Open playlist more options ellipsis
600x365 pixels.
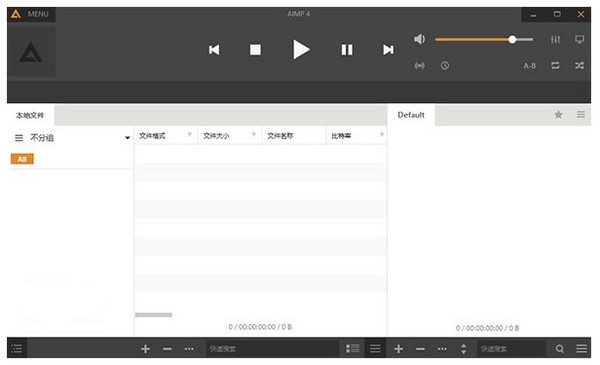[442, 349]
